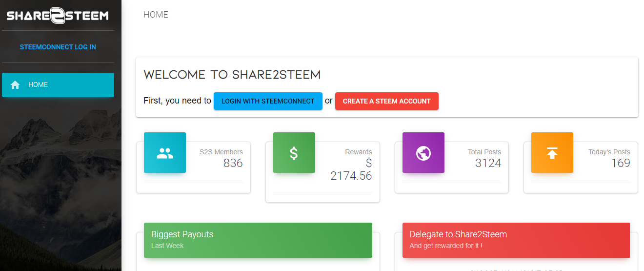Click the 'S2S Members' label
Viewport: 644px width, 271px height.
point(221,152)
